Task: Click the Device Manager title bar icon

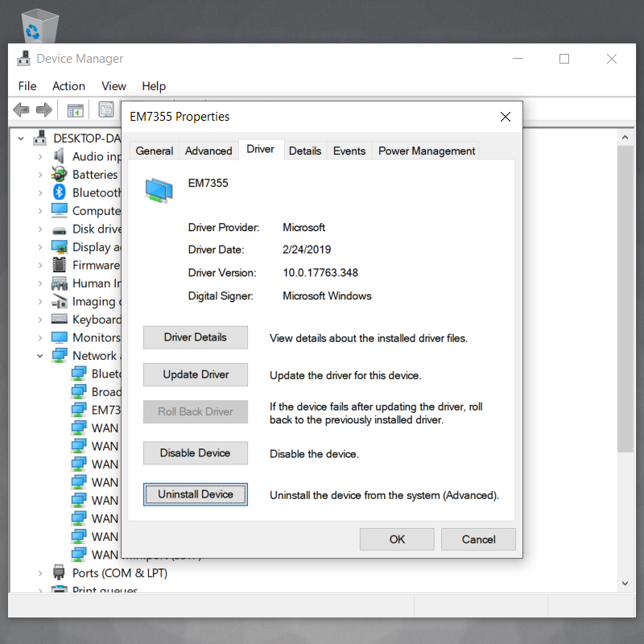Action: click(24, 58)
